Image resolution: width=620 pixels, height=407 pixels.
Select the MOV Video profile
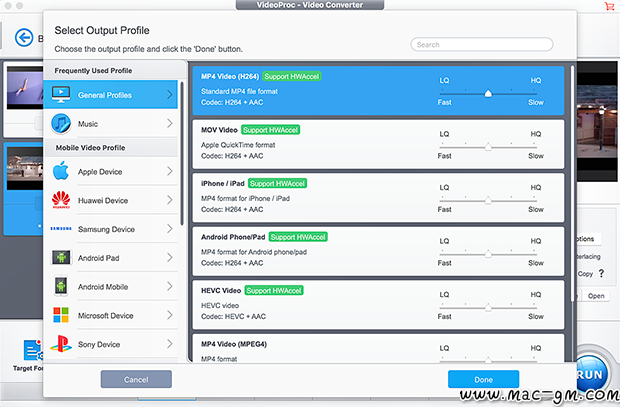pyautogui.click(x=378, y=144)
